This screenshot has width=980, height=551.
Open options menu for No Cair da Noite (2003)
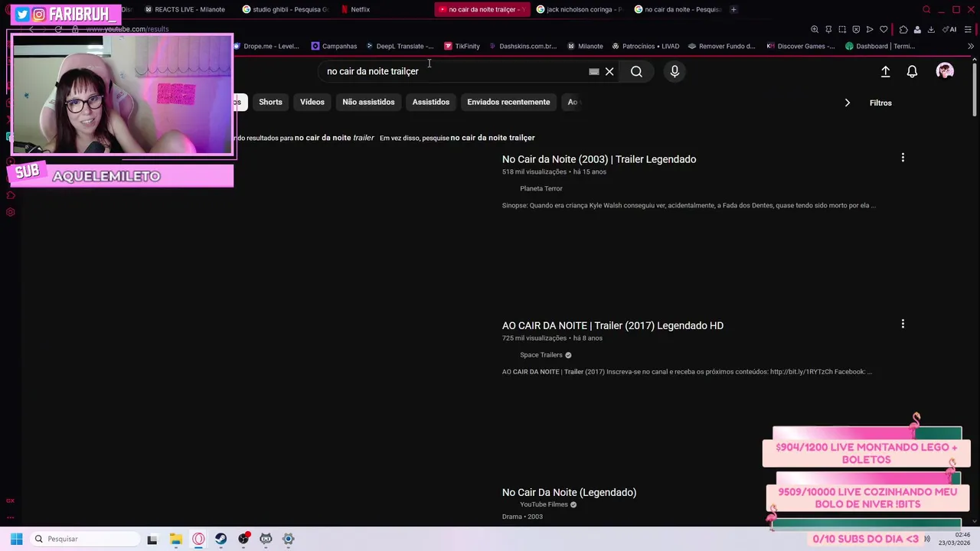coord(903,158)
